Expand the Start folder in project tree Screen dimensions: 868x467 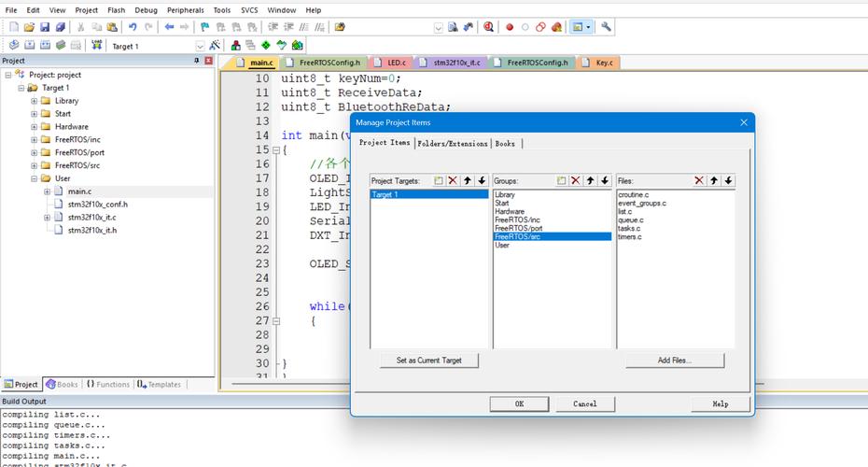pyautogui.click(x=34, y=114)
